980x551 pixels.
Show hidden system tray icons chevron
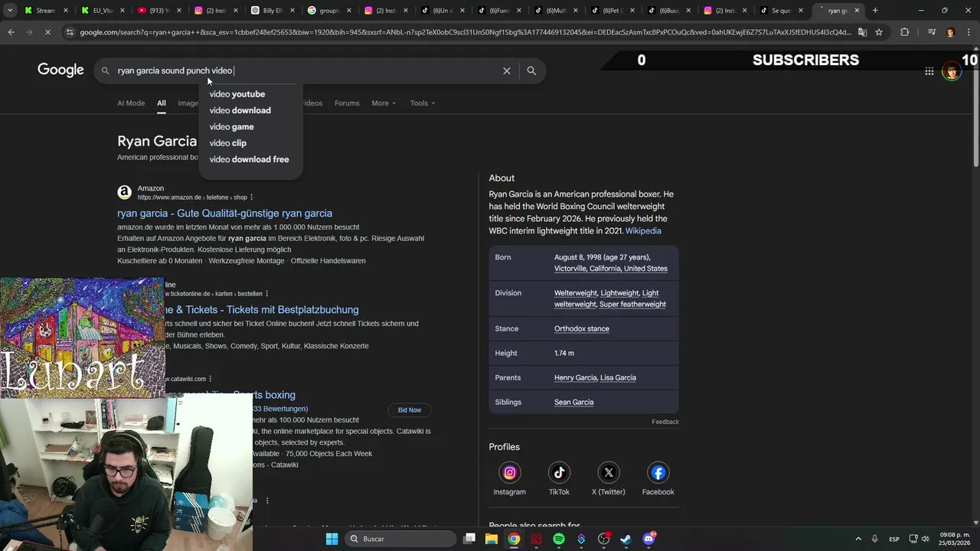coord(857,539)
